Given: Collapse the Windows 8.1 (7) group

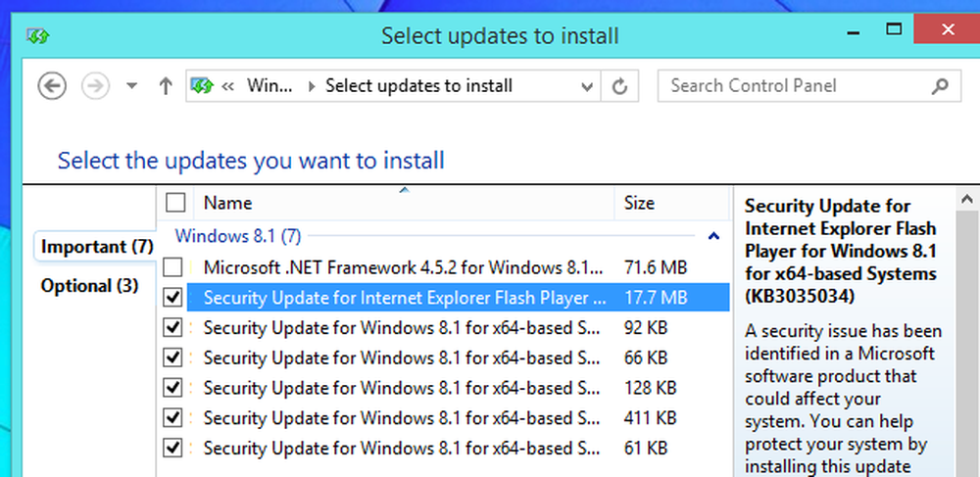Looking at the screenshot, I should click(713, 236).
